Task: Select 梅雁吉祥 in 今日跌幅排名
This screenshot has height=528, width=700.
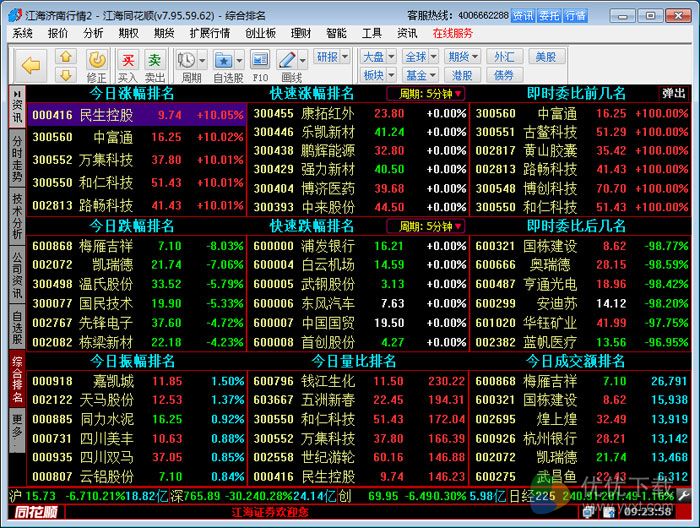Action: coord(137,246)
